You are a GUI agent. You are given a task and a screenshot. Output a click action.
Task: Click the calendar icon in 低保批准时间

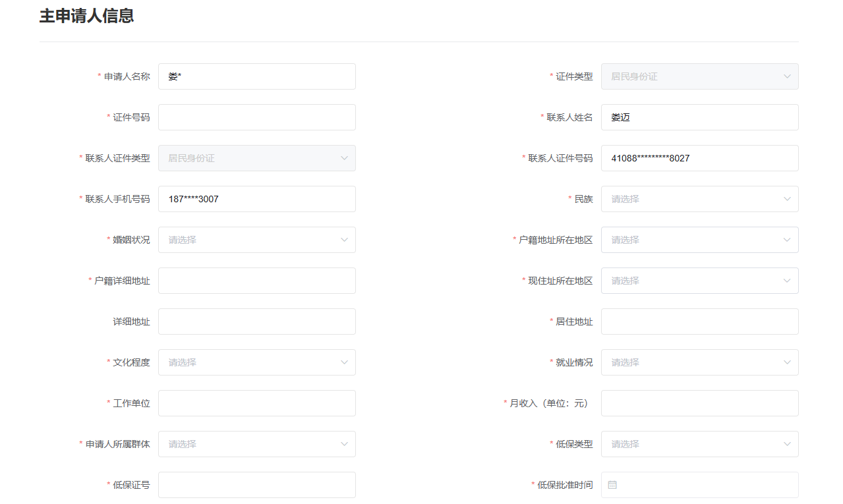click(x=612, y=485)
